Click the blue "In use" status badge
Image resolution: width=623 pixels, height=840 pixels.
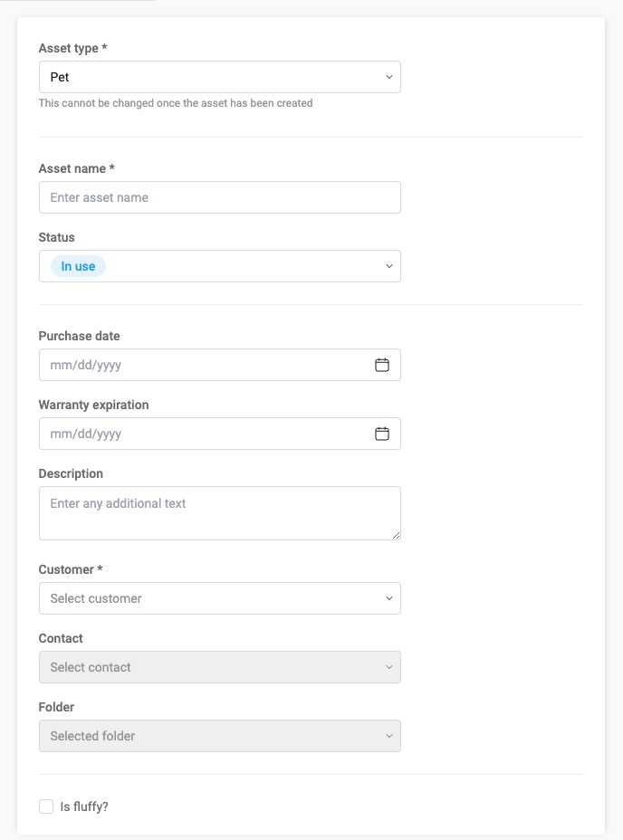tap(78, 266)
